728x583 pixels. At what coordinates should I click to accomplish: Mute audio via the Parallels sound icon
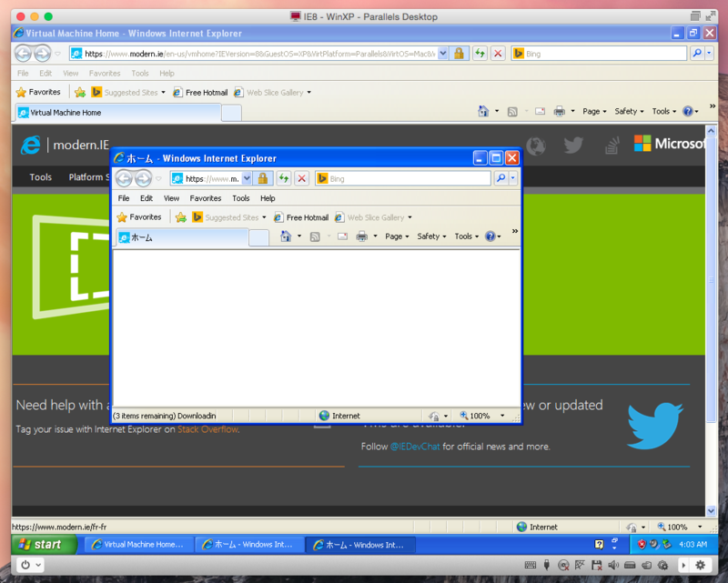[613, 565]
